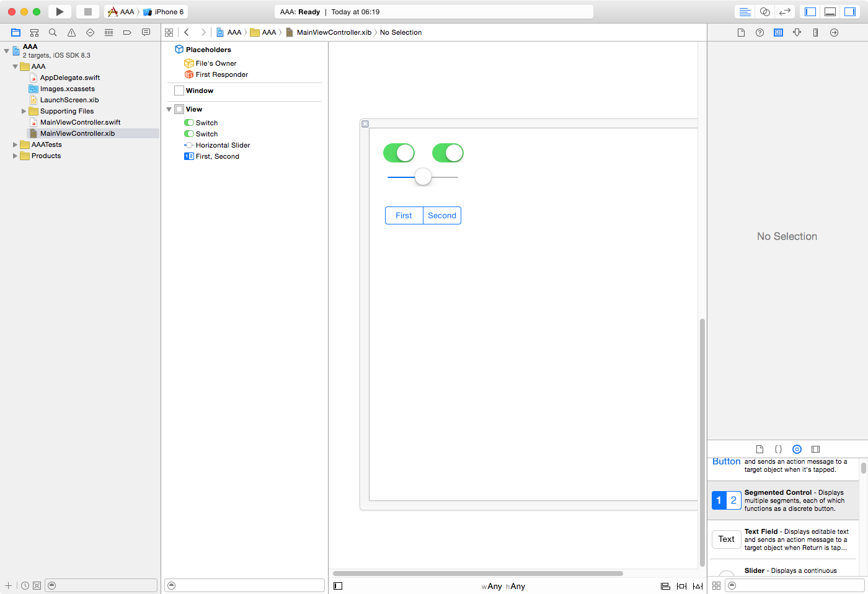
Task: Change the wAny hAny size class
Action: pyautogui.click(x=503, y=586)
